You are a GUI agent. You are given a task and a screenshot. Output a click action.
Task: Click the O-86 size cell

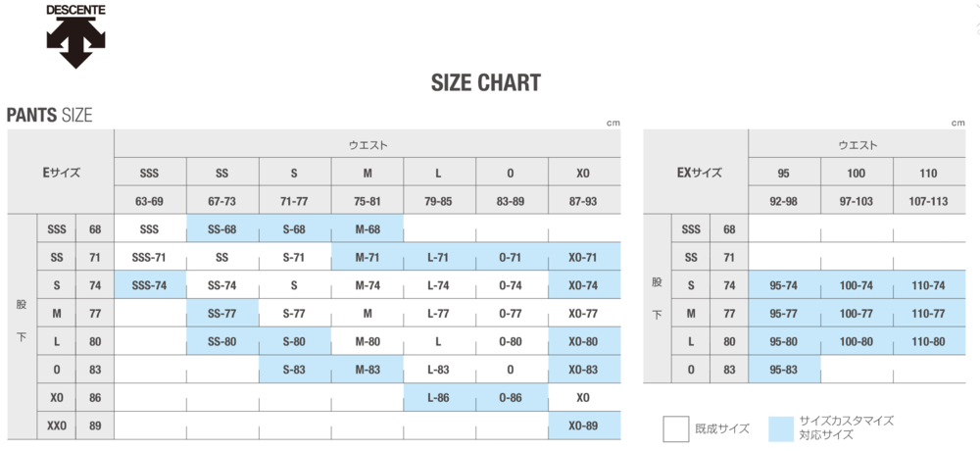click(512, 398)
